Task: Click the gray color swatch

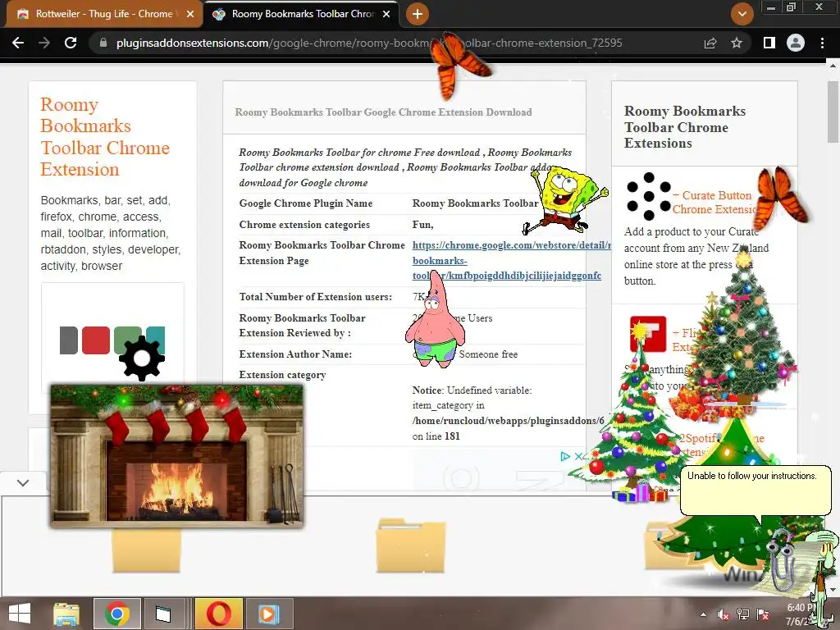Action: click(69, 340)
